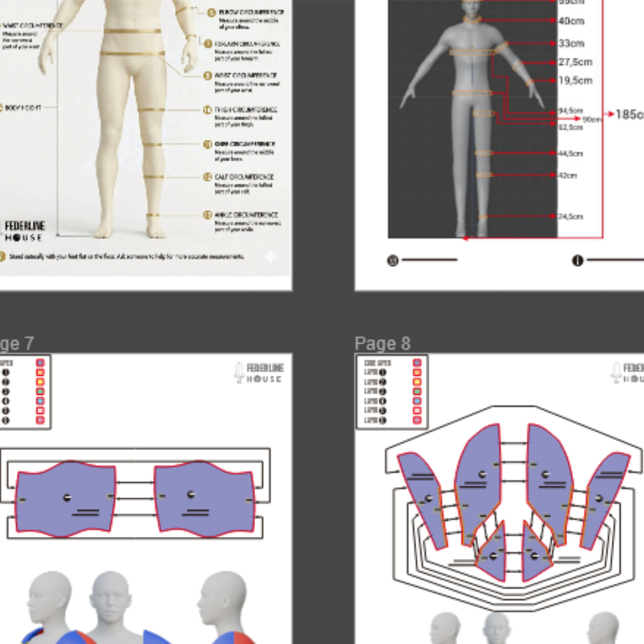Click the 40cm neck measurement value
Screen dimensions: 644x644
pyautogui.click(x=571, y=21)
